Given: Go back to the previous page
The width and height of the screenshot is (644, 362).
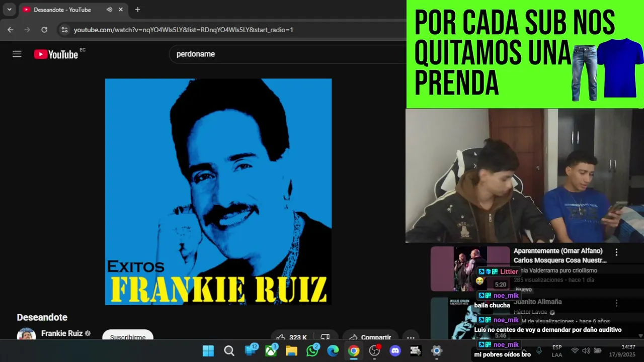Looking at the screenshot, I should click(10, 30).
